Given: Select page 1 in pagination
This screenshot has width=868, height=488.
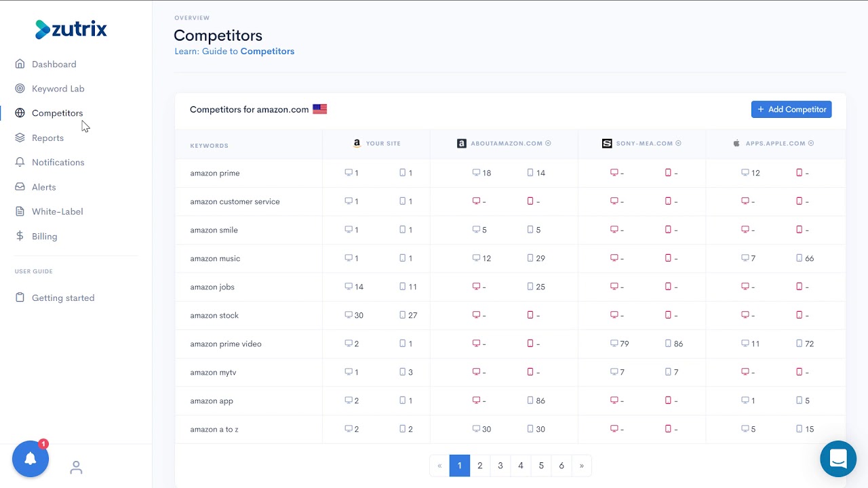Looking at the screenshot, I should (x=460, y=466).
